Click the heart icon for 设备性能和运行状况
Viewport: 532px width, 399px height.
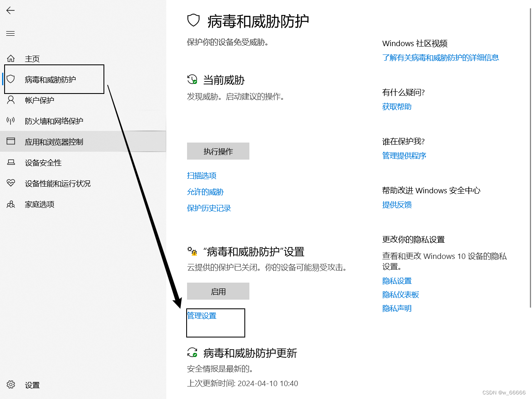11,183
